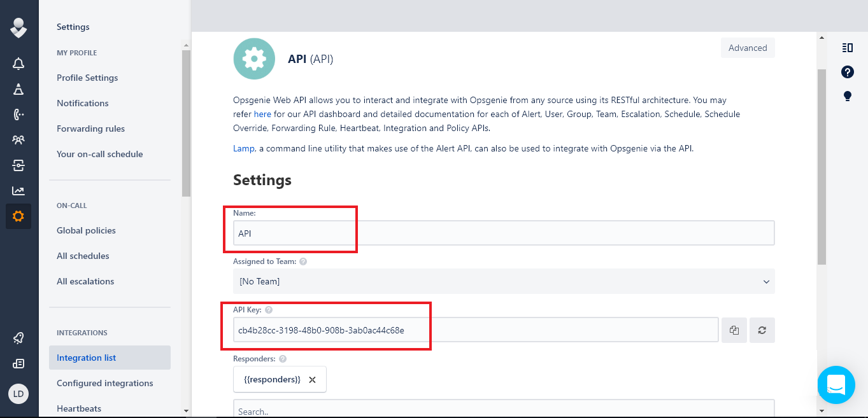Click the orange Settings gear icon
868x418 pixels.
(18, 216)
